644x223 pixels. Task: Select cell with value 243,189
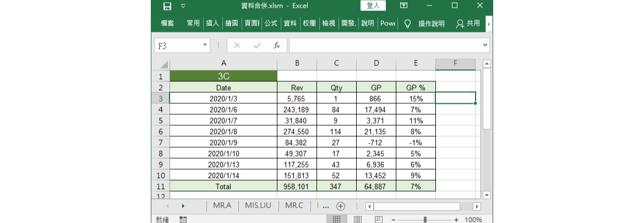coord(297,109)
